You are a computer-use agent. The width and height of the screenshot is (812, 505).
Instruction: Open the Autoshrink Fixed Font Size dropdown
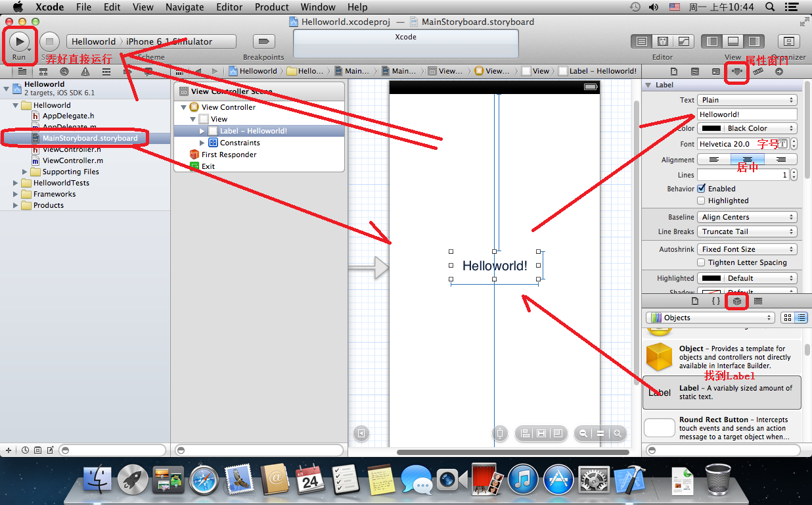747,249
